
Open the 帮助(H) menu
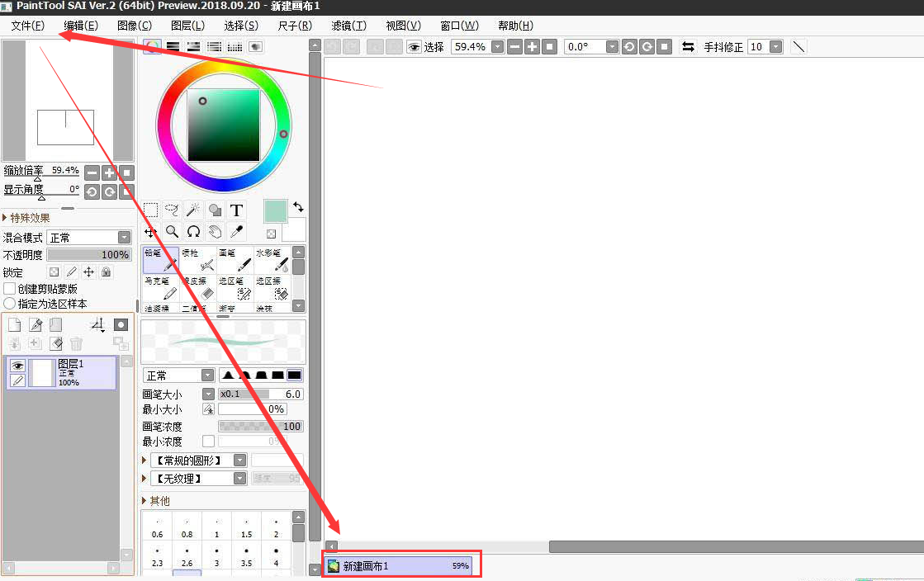pos(515,26)
